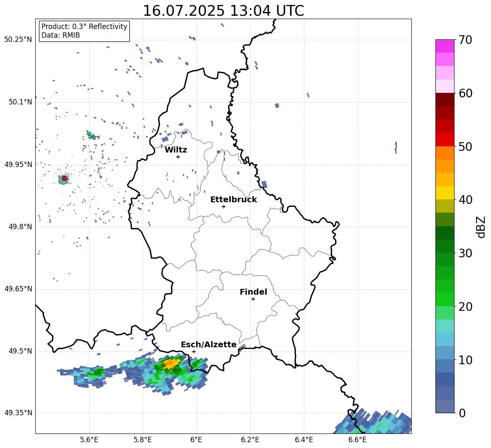Click the colorbar tick label 10
491x448 pixels.
[465, 360]
